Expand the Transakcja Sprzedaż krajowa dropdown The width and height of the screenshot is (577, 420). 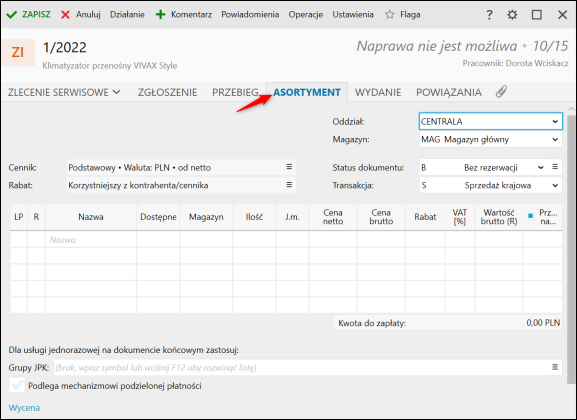555,186
